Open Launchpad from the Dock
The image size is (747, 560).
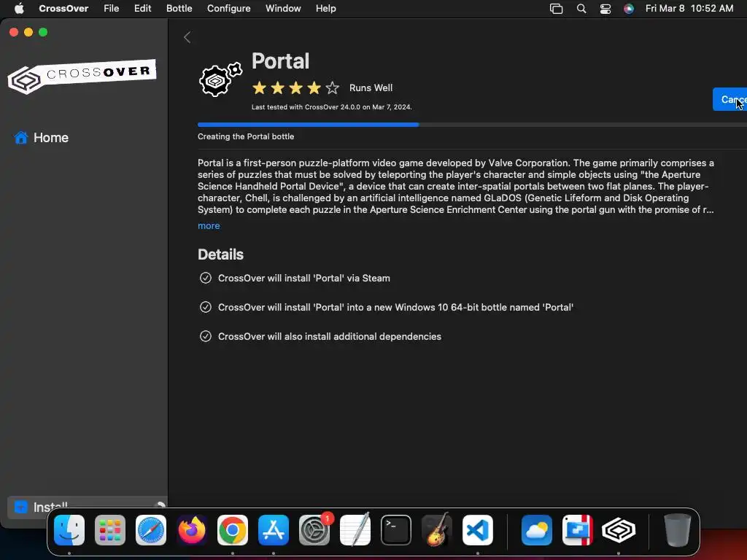coord(110,530)
